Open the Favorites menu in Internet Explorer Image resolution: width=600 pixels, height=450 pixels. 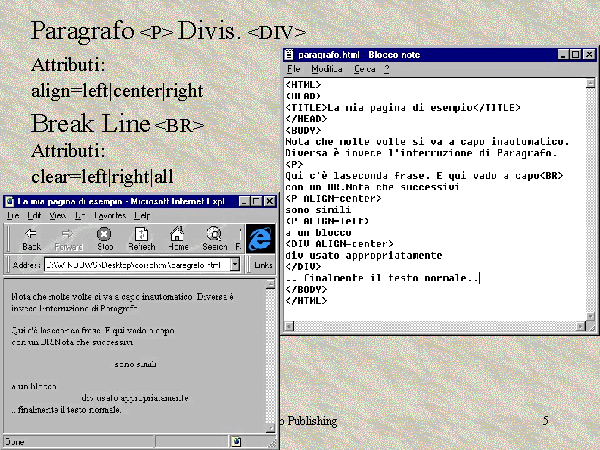click(110, 215)
